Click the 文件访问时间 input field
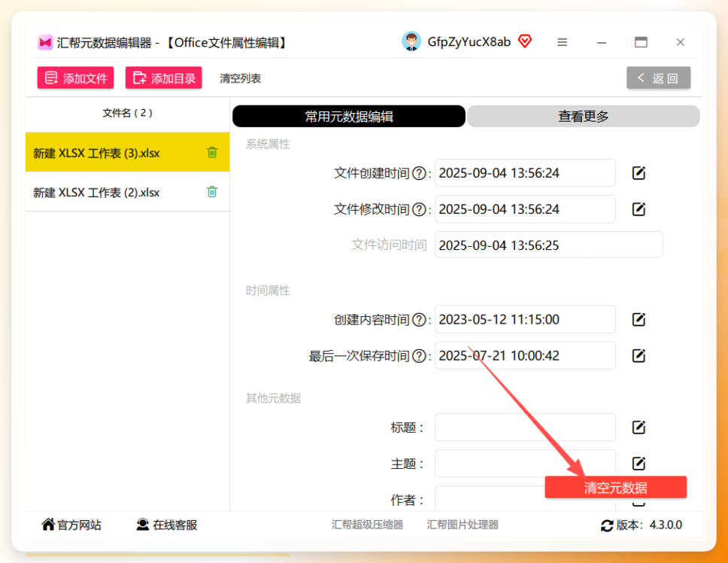Viewport: 728px width, 563px height. pyautogui.click(x=549, y=245)
